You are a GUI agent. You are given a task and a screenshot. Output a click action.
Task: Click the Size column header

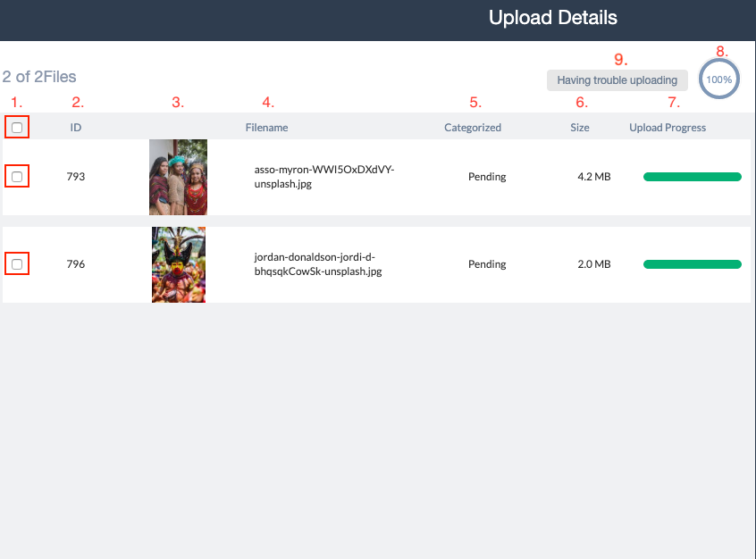(580, 127)
